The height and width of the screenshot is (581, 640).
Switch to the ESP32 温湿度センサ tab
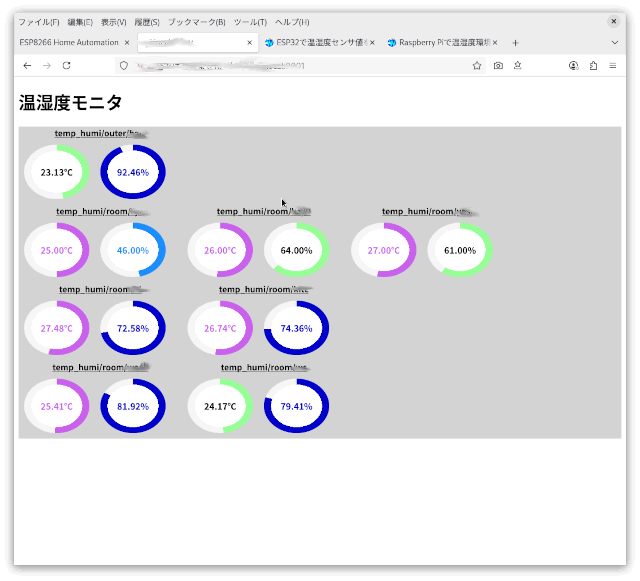pos(318,43)
